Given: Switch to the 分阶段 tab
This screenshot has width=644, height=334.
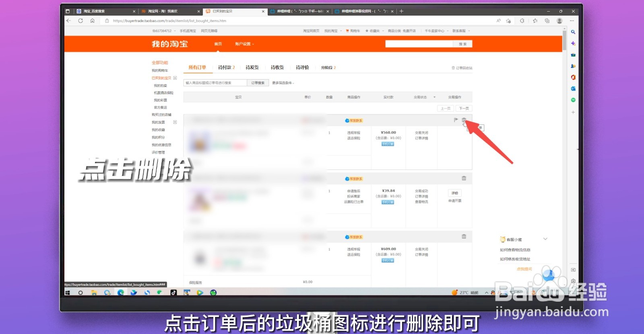Looking at the screenshot, I should point(328,68).
